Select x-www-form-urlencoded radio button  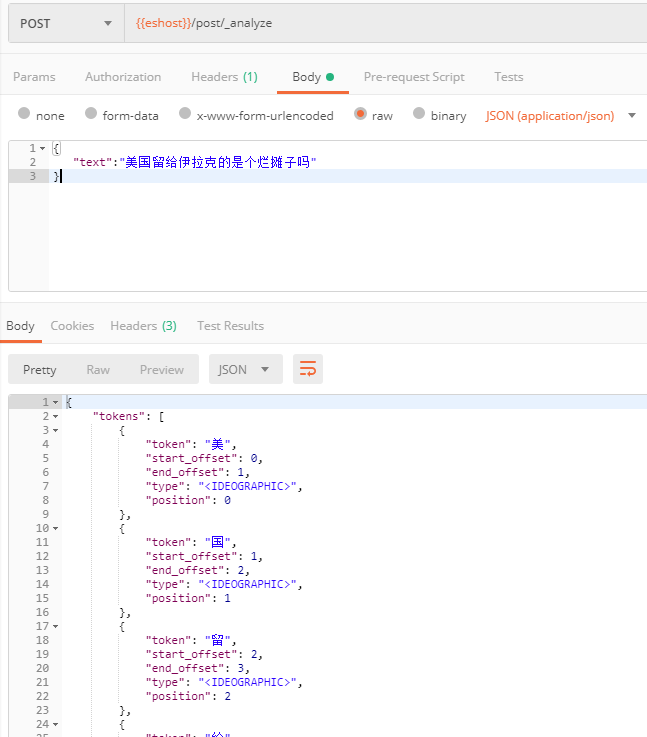[x=185, y=113]
